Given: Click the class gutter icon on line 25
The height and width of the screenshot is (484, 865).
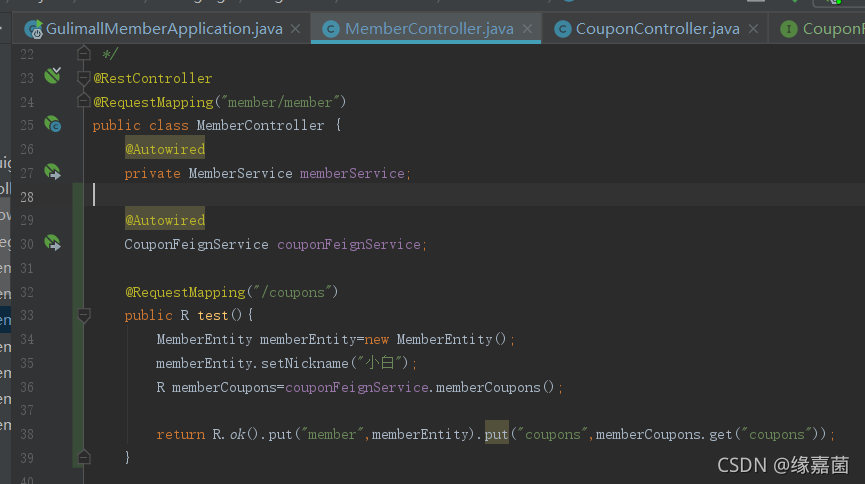Looking at the screenshot, I should [53, 124].
